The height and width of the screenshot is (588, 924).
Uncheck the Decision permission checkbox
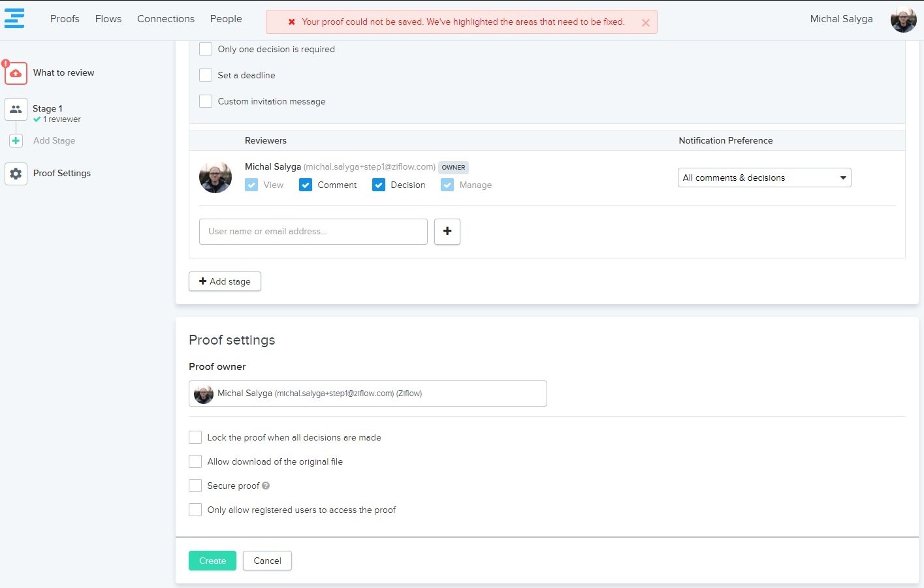[379, 185]
